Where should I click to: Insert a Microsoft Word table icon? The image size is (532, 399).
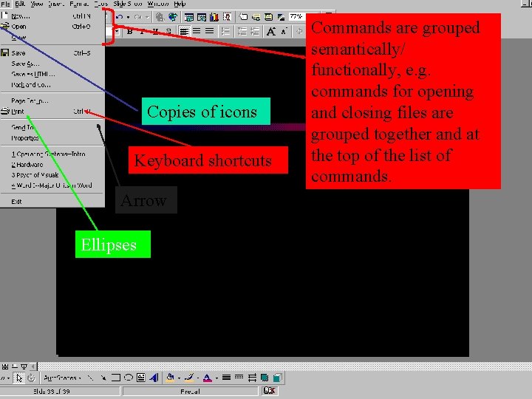[x=188, y=16]
